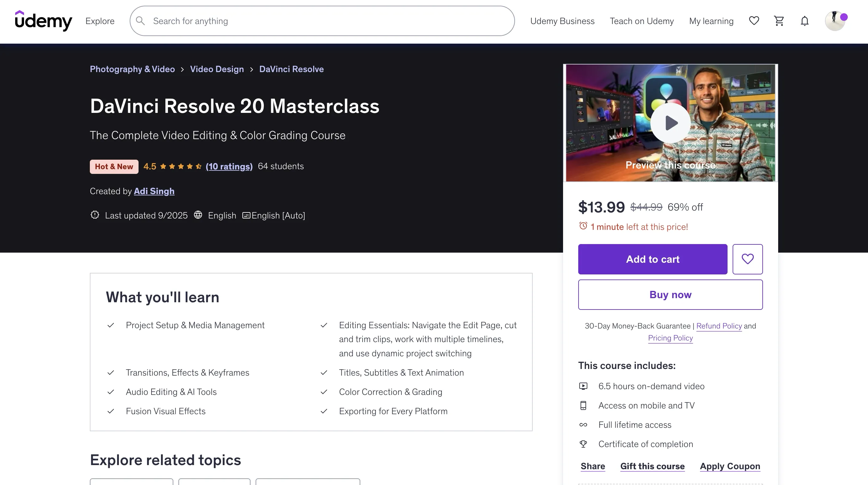Open the Explore menu
Screen dimensions: 868x485
point(100,21)
